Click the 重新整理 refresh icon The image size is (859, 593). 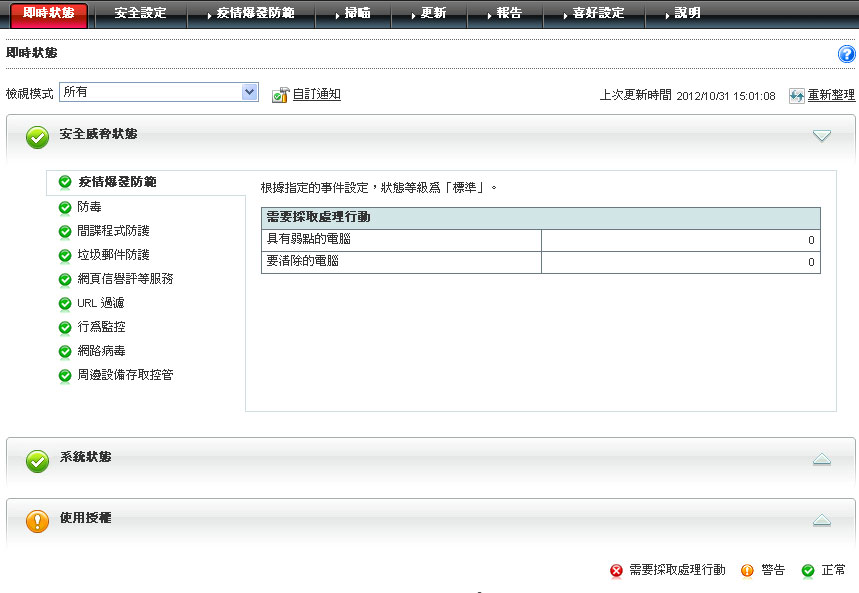796,95
